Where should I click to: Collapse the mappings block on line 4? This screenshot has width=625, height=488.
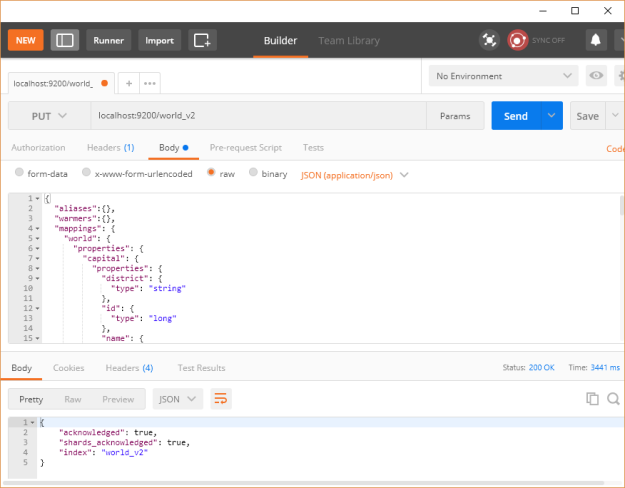tap(37, 228)
